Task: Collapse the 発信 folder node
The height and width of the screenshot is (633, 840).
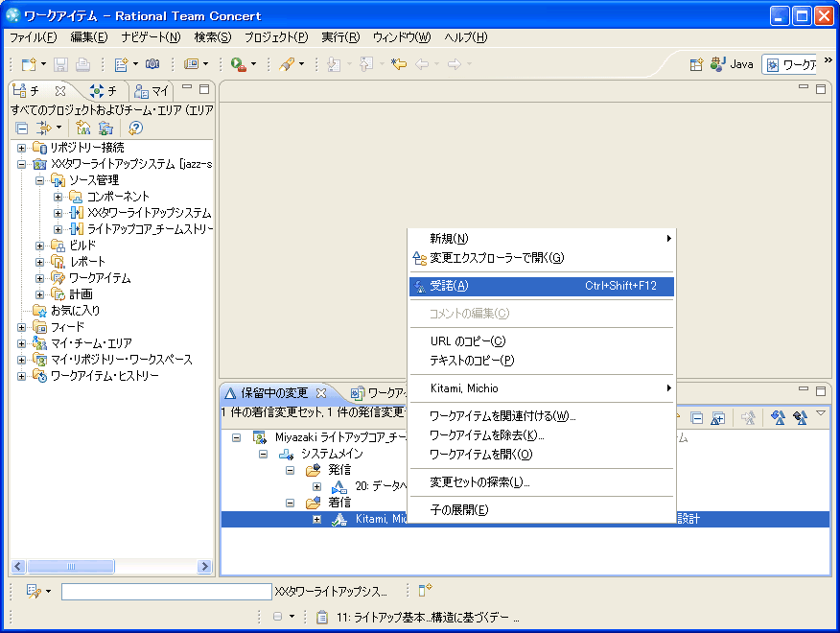Action: pos(290,470)
